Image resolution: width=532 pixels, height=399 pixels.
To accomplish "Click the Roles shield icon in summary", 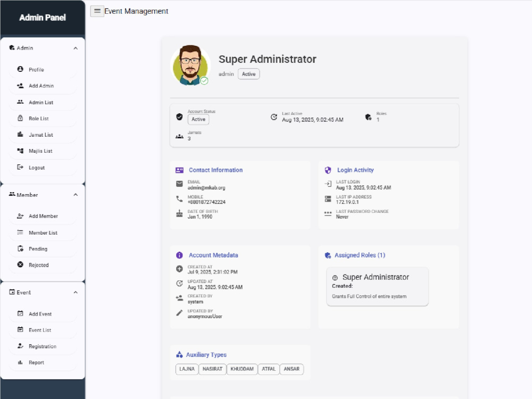I will (x=368, y=117).
